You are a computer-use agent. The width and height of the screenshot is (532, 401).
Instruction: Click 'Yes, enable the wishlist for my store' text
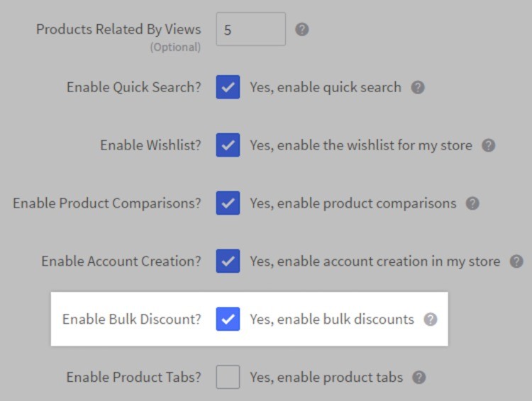[360, 145]
